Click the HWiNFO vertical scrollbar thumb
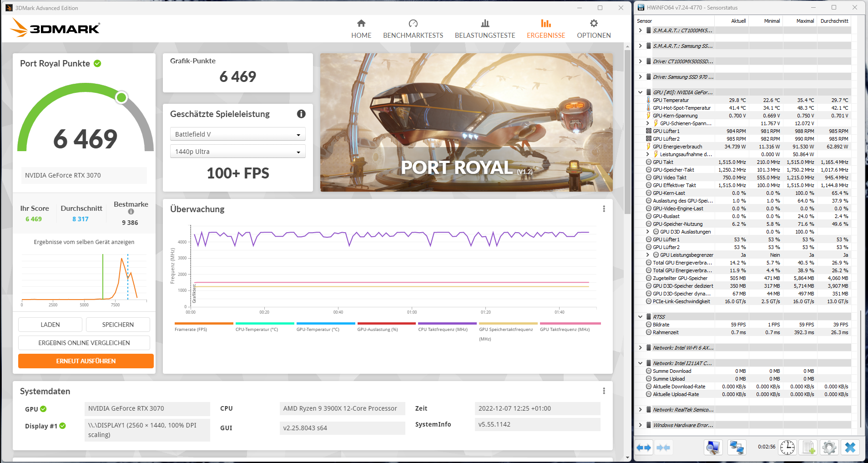This screenshot has width=868, height=463. pyautogui.click(x=861, y=369)
